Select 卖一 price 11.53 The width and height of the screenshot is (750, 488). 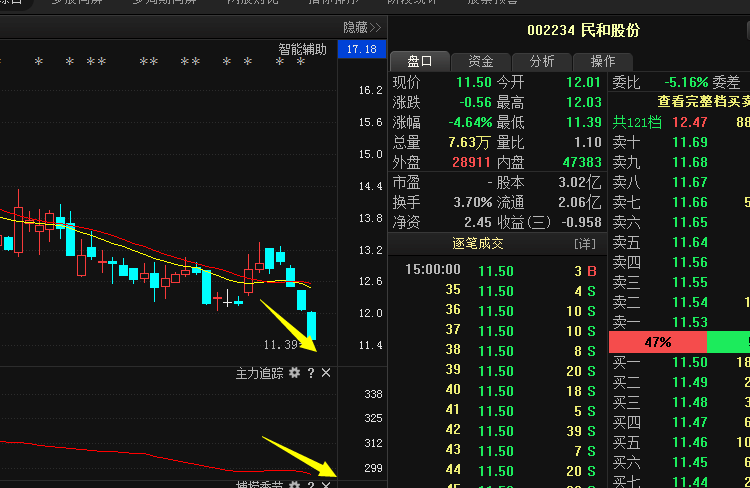(x=690, y=322)
